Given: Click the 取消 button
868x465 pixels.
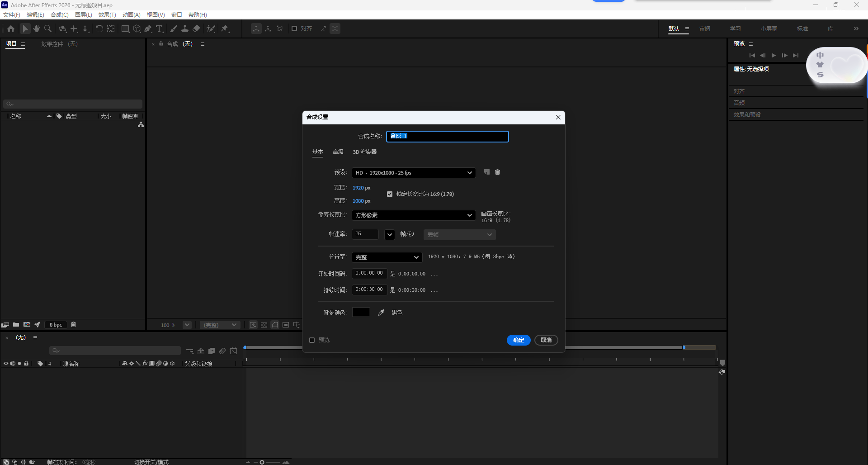Looking at the screenshot, I should coord(546,340).
